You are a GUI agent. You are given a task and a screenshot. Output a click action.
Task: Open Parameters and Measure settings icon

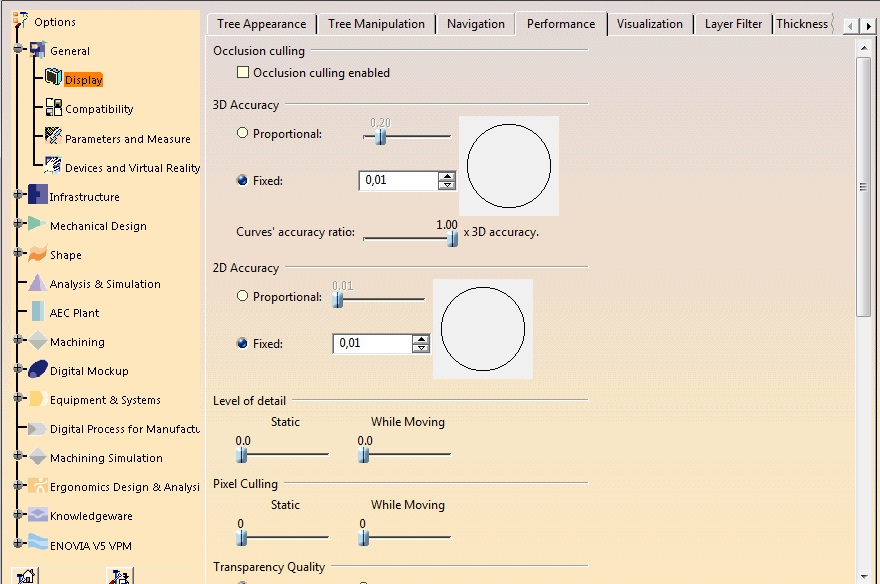53,136
